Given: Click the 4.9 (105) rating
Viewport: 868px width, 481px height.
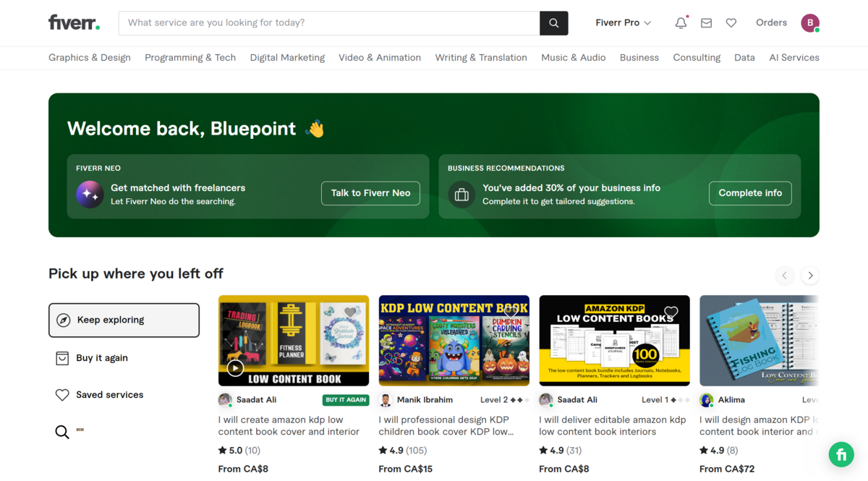Looking at the screenshot, I should 402,451.
